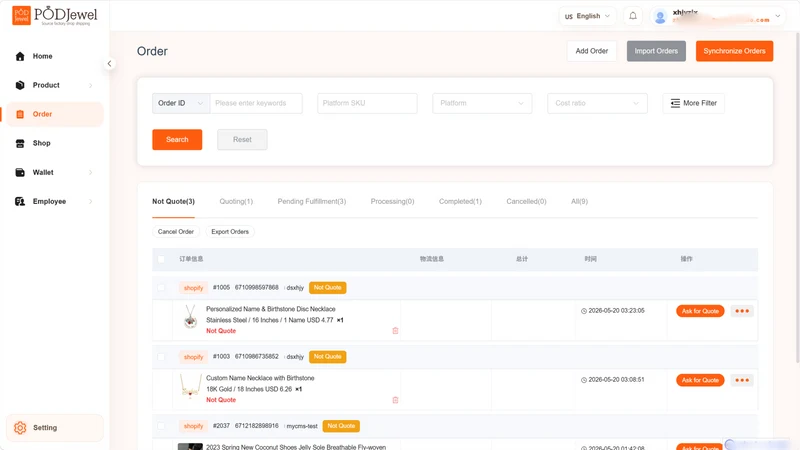Image resolution: width=800 pixels, height=450 pixels.
Task: Click the shopify tag on order #1003
Action: 193,357
